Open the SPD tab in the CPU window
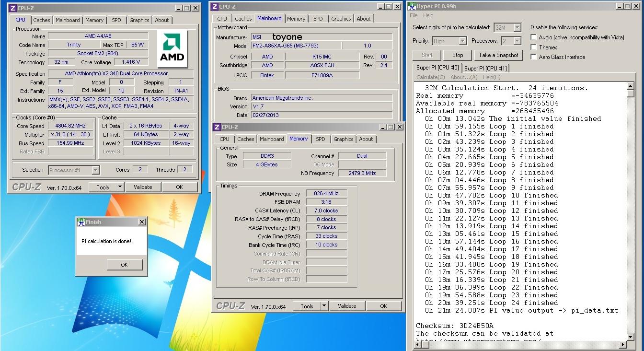 (116, 20)
